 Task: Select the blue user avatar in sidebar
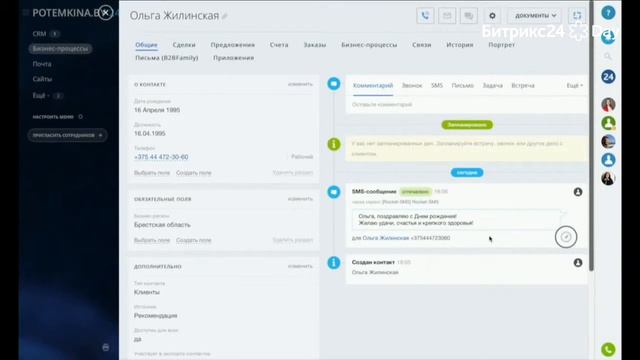(608, 160)
